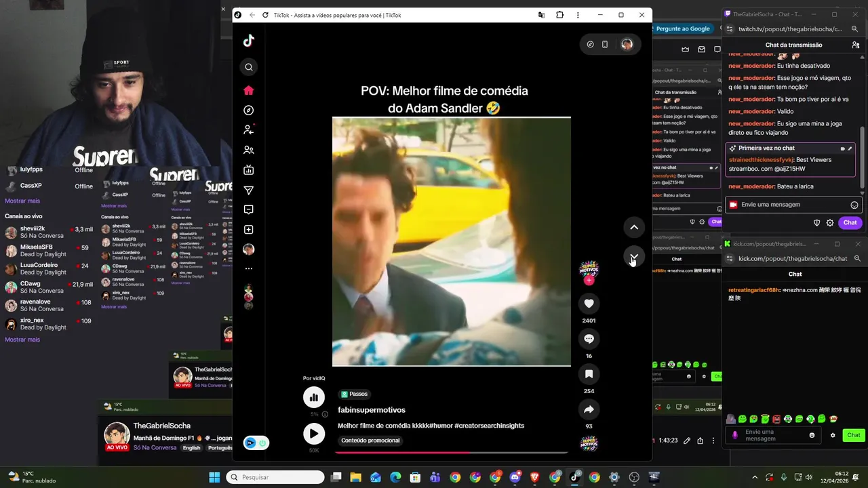Open TikTok coins icon at top
Viewport: 868px width, 488px height.
[x=590, y=45]
